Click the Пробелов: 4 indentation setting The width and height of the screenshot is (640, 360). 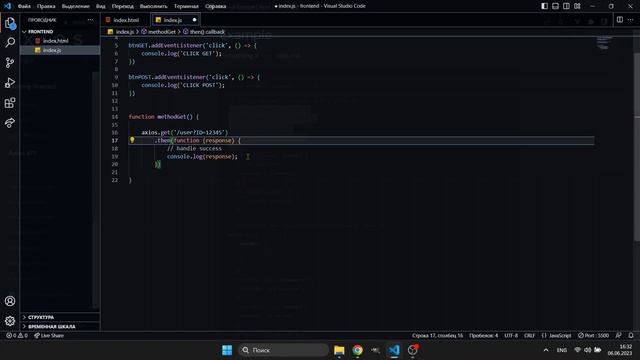tap(484, 336)
